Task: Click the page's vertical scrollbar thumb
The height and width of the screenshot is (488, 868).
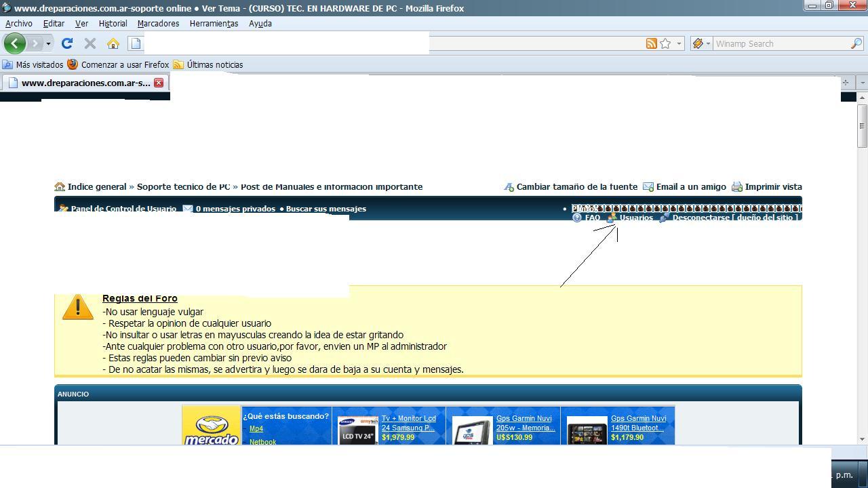Action: [863, 126]
